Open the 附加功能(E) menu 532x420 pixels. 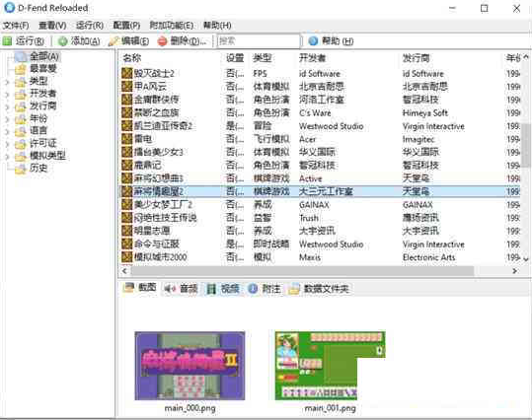pyautogui.click(x=172, y=26)
